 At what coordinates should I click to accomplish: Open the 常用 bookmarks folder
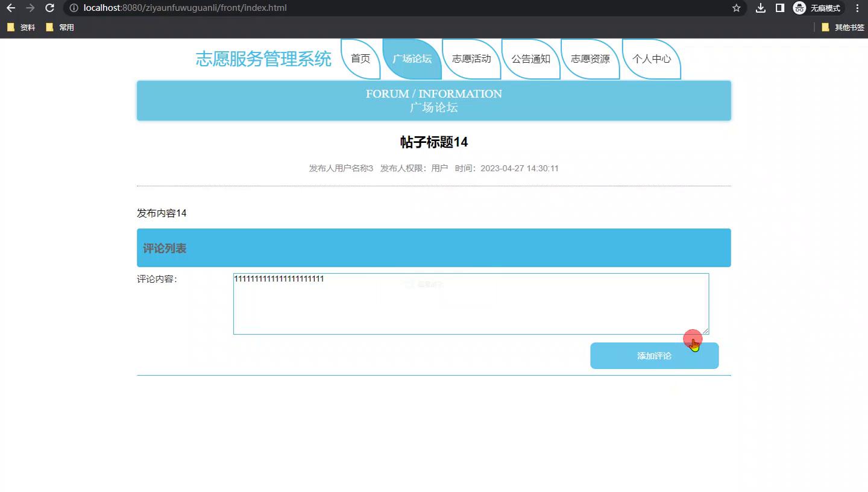[60, 27]
